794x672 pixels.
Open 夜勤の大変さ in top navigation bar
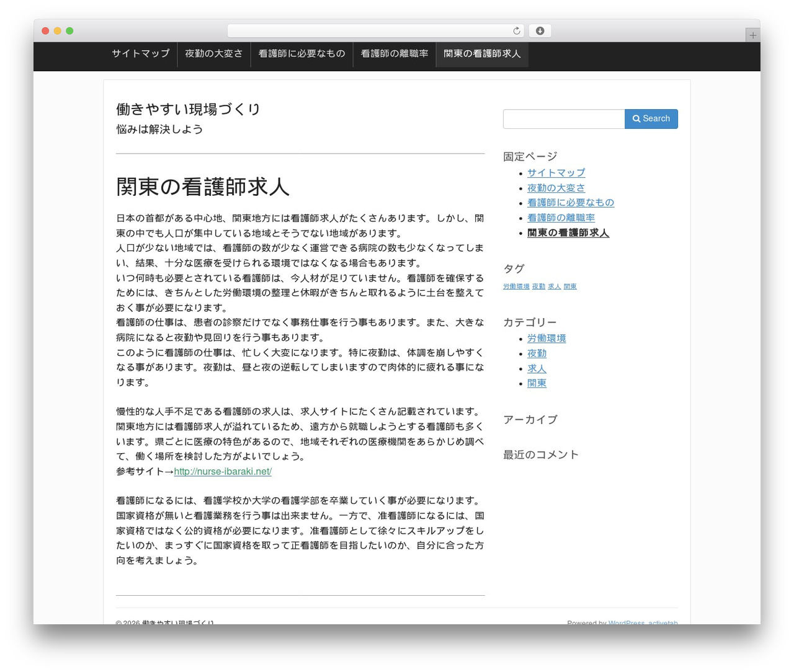(x=214, y=54)
